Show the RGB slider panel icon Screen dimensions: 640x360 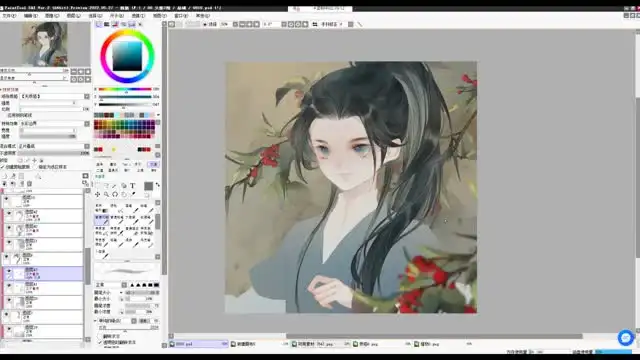107,24
